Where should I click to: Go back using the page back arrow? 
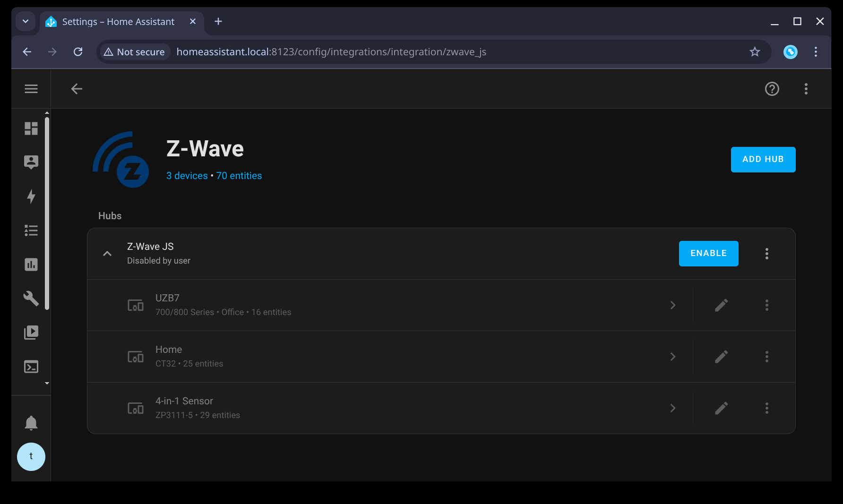[x=77, y=89]
